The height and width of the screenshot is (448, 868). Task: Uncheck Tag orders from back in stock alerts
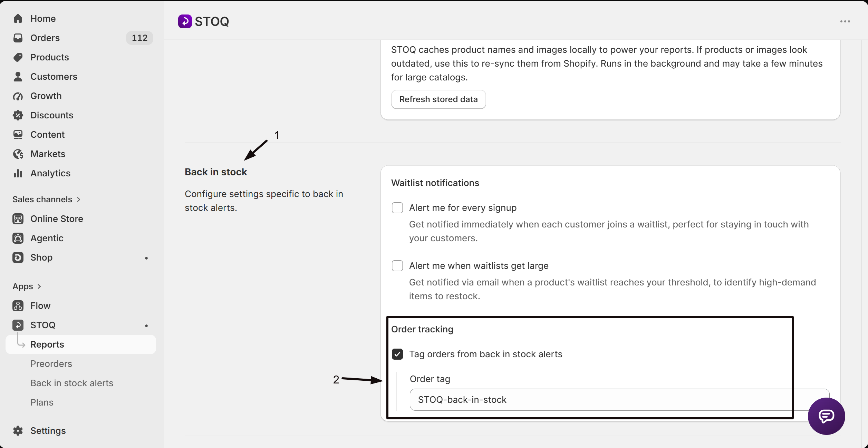397,354
